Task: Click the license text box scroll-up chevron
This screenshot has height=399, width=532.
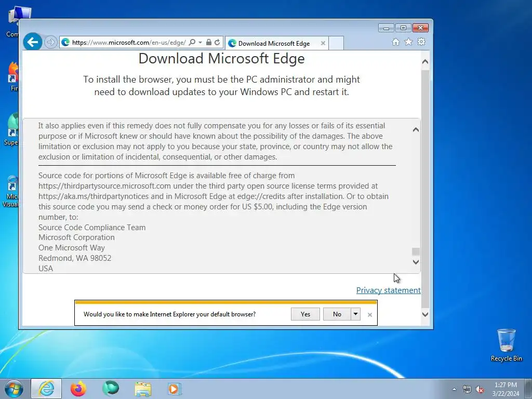Action: coord(416,129)
